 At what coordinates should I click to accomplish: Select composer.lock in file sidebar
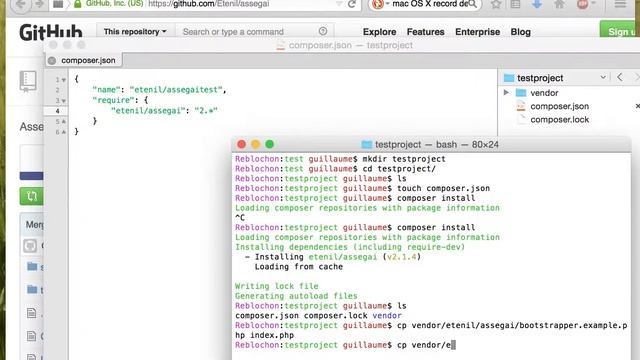coord(559,120)
